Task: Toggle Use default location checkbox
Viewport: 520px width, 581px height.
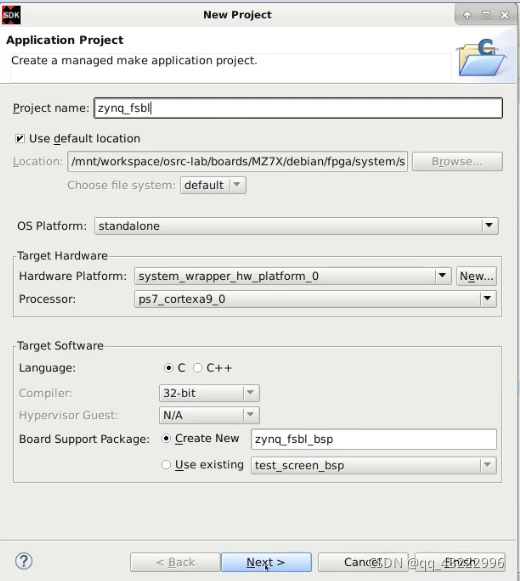Action: (x=20, y=139)
